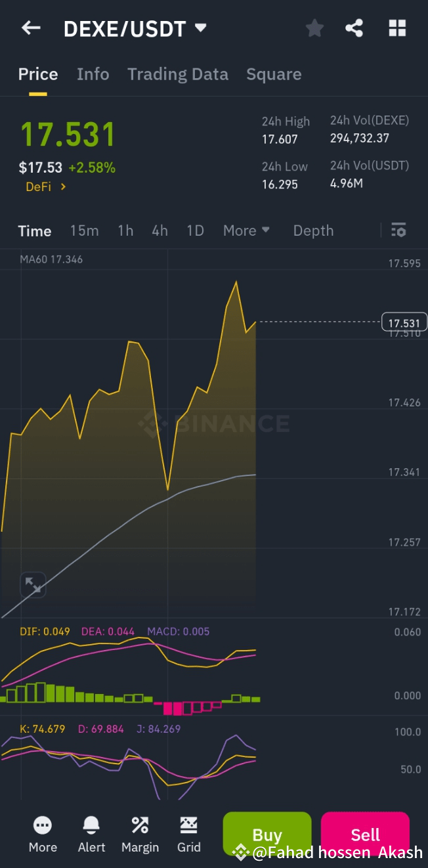This screenshot has width=428, height=868.
Task: Open the Info tab
Action: coord(93,74)
